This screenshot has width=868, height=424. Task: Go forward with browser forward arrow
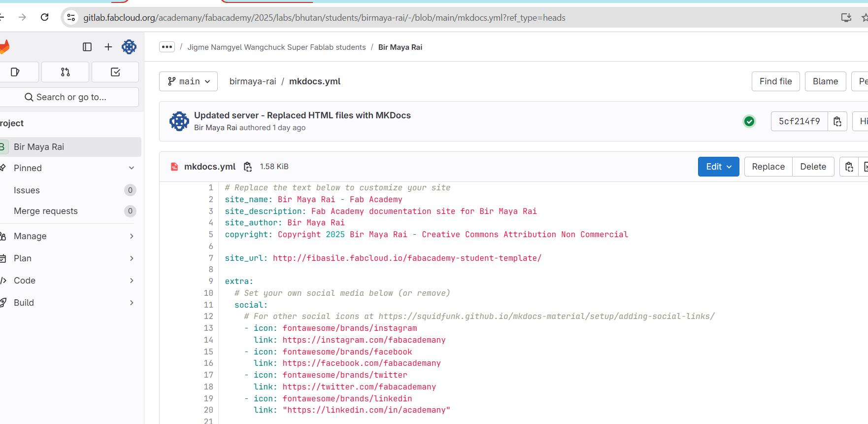click(x=22, y=17)
